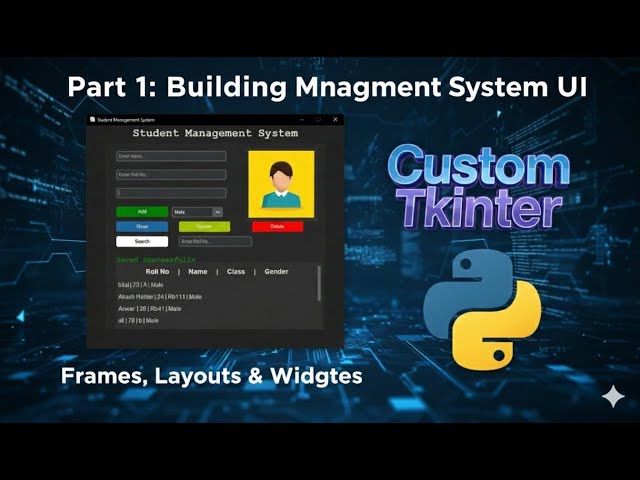Click the student avatar picture

281,184
